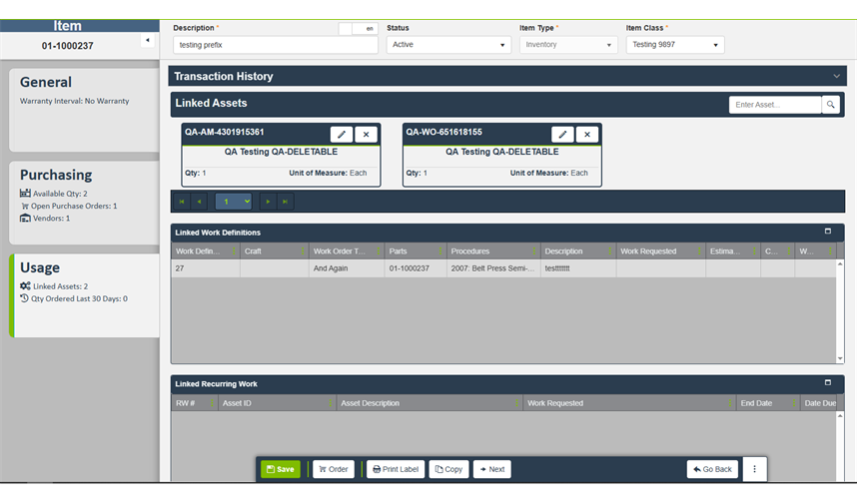Open the Status dropdown

point(448,45)
